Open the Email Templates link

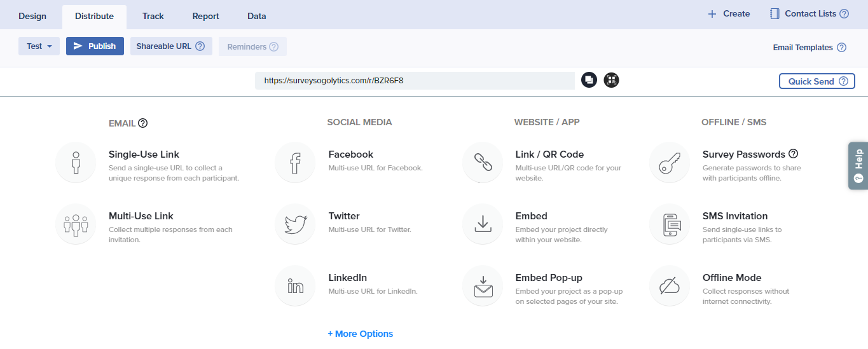803,48
